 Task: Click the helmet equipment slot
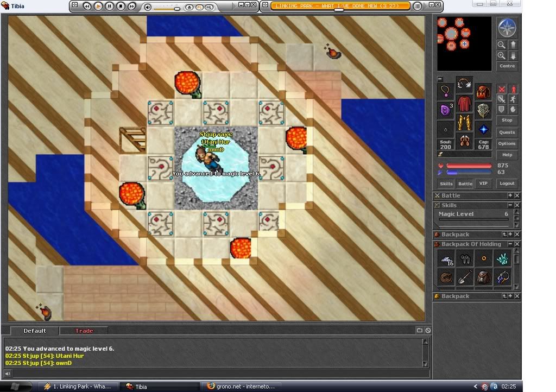[464, 84]
